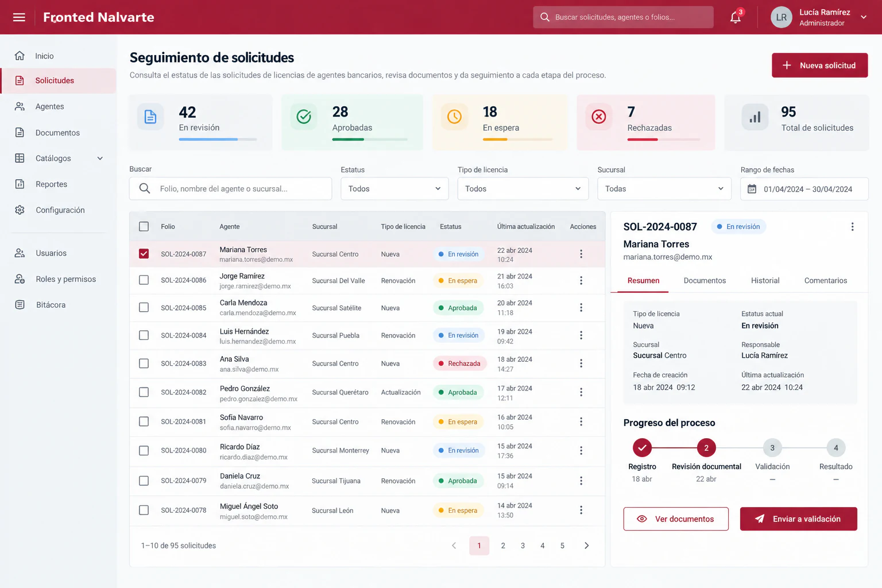Check the Pedro González row checkbox
Image resolution: width=882 pixels, height=588 pixels.
click(x=144, y=392)
